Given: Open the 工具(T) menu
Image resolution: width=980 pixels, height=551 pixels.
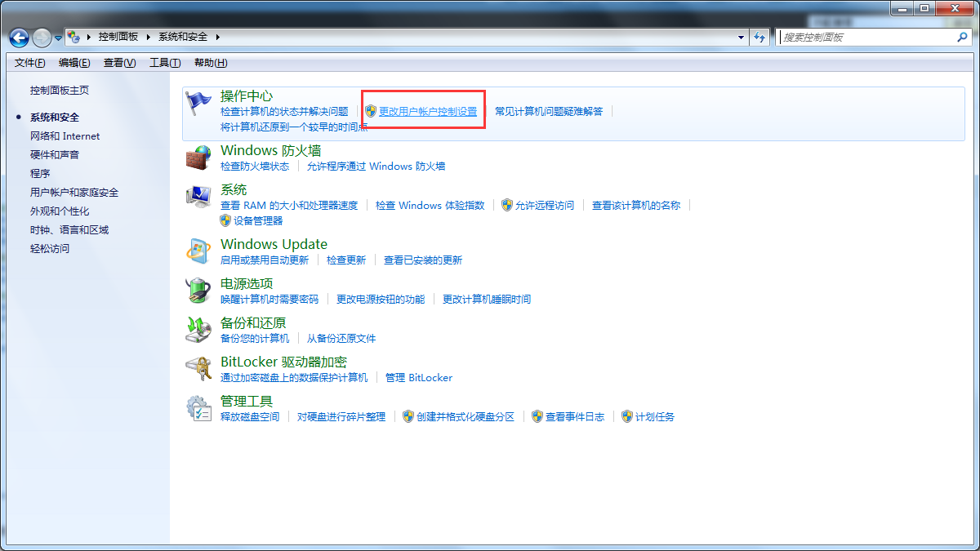Looking at the screenshot, I should 165,63.
